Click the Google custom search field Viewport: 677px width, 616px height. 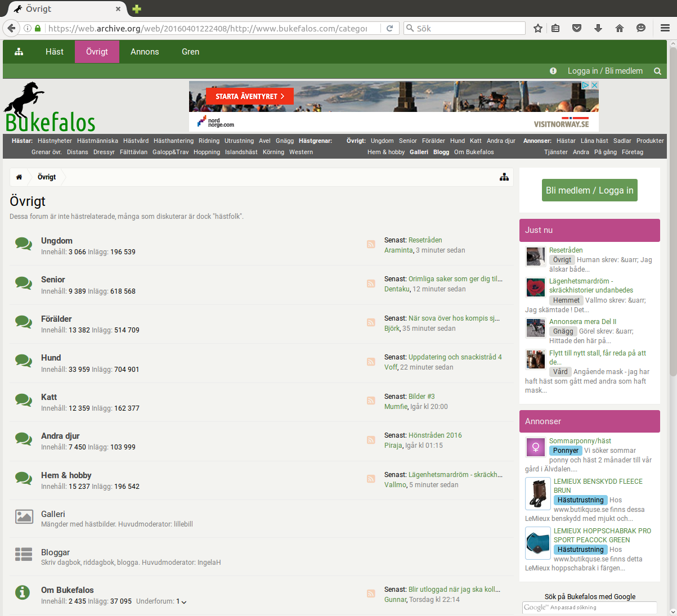[589, 608]
